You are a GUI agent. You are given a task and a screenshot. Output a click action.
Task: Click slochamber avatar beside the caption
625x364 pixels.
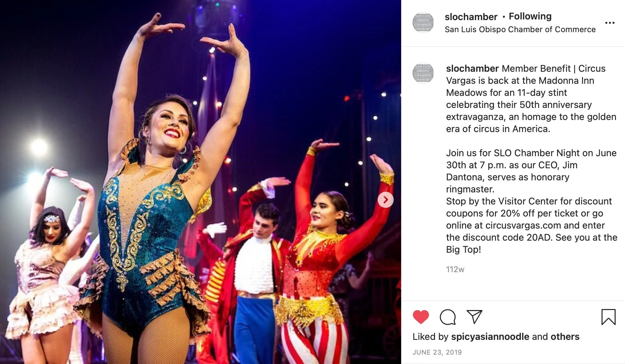[423, 73]
